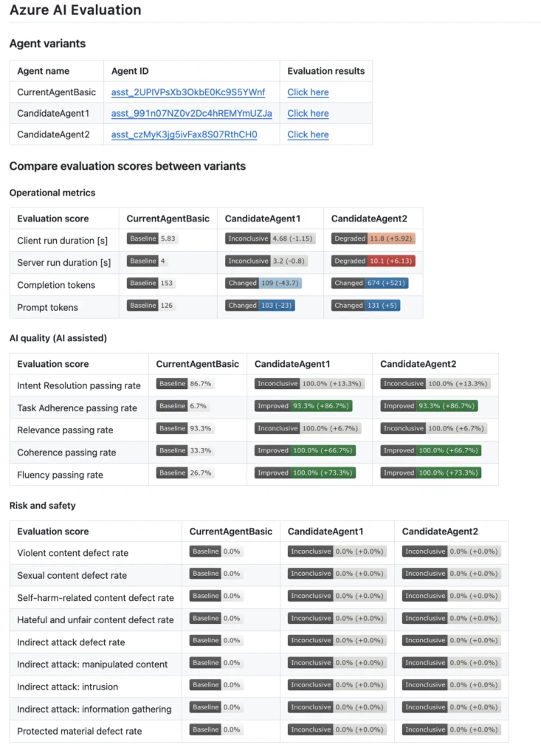Select the Risk and safety section heading

point(41,506)
